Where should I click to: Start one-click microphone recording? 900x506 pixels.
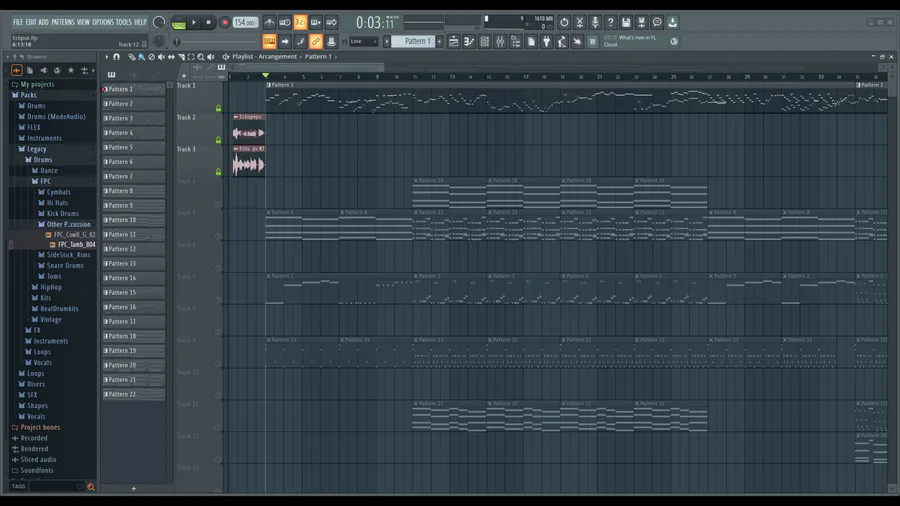click(x=595, y=22)
